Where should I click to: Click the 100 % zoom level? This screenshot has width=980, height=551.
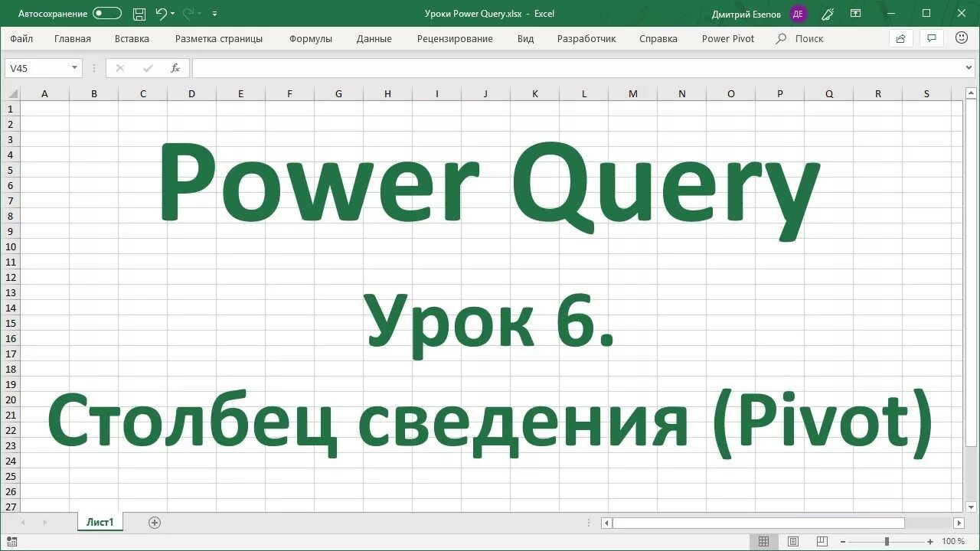point(953,542)
